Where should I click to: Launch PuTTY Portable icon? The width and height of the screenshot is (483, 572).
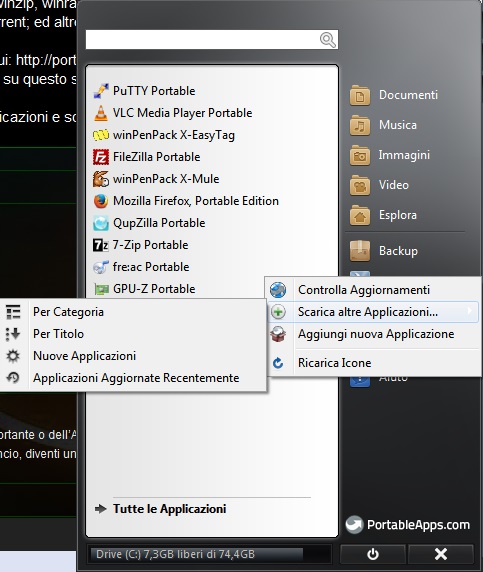[101, 91]
